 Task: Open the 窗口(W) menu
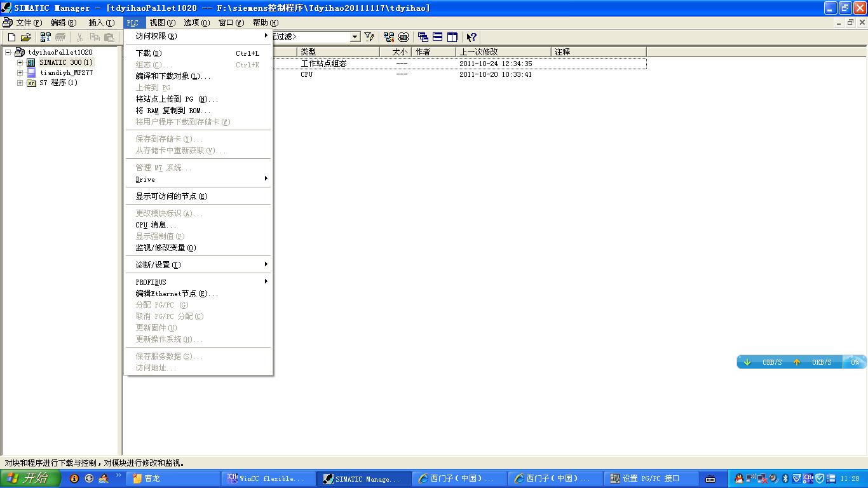pyautogui.click(x=231, y=23)
